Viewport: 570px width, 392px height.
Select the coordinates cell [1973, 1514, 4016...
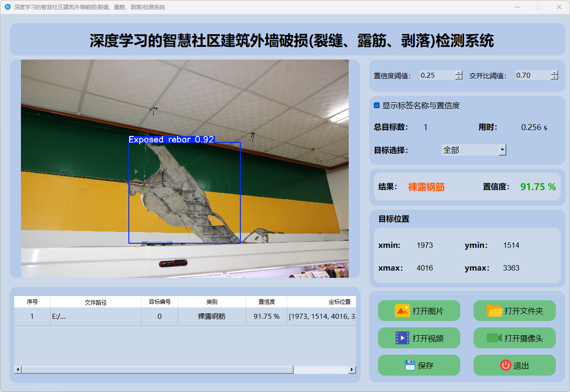coord(321,317)
